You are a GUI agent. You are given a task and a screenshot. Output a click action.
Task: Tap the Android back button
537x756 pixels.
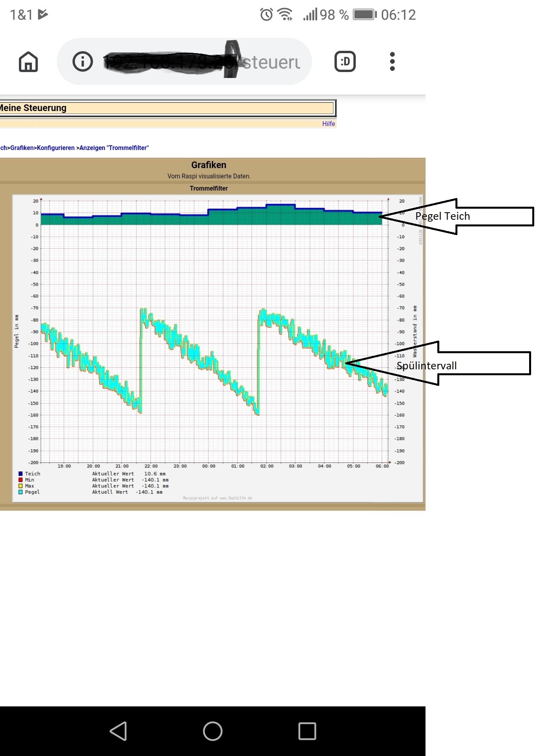coord(118,731)
